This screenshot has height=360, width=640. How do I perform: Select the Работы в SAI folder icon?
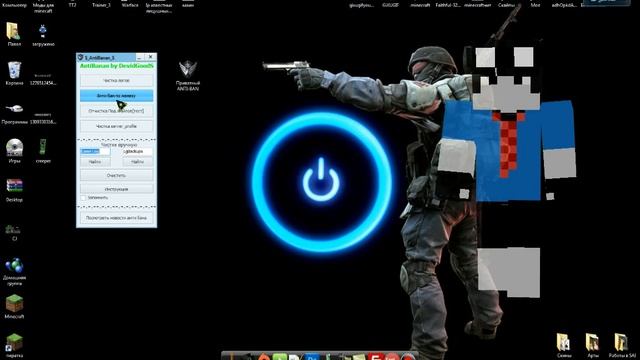(x=622, y=345)
